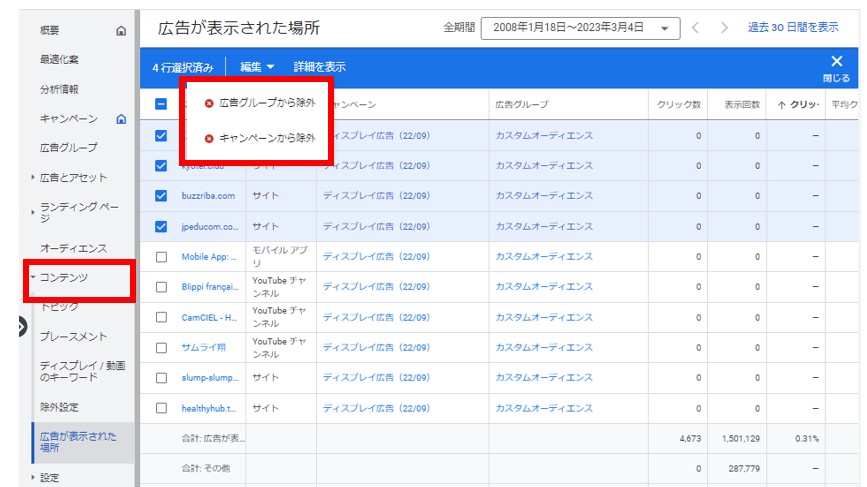Click the red exclude icon for キャンペーンから除外
This screenshot has width=867, height=487.
[x=208, y=139]
